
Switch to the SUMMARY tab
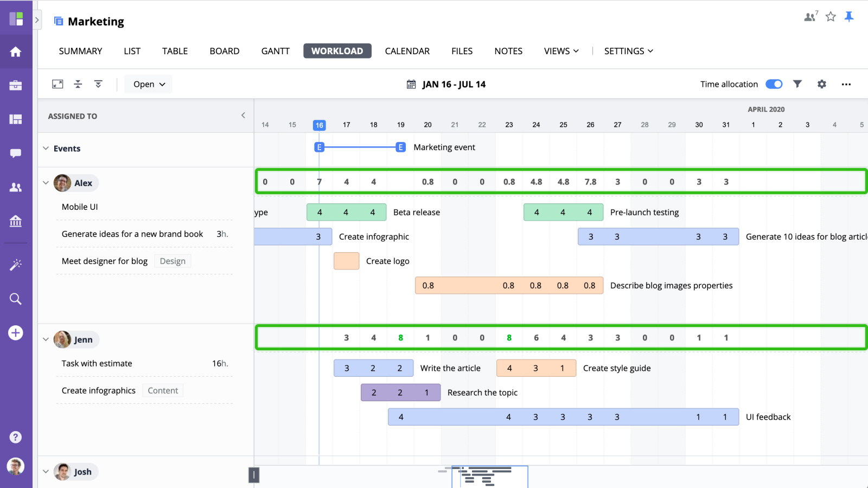tap(80, 51)
